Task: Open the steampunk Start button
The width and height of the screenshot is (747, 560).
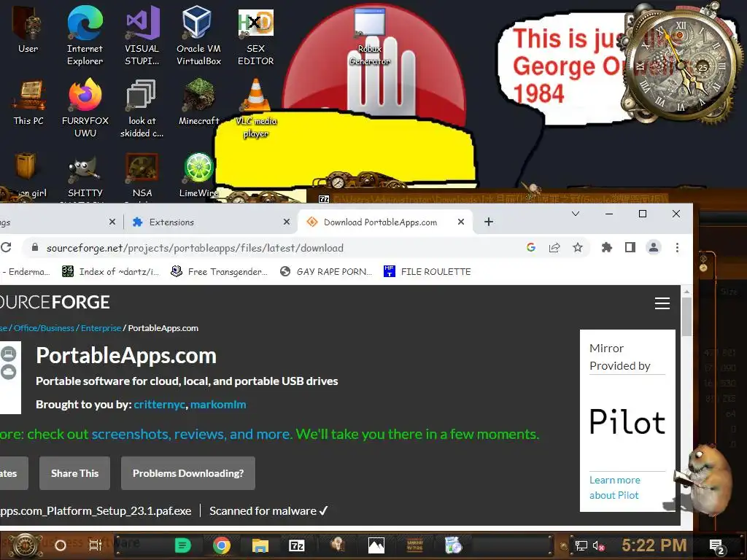Action: 24,545
